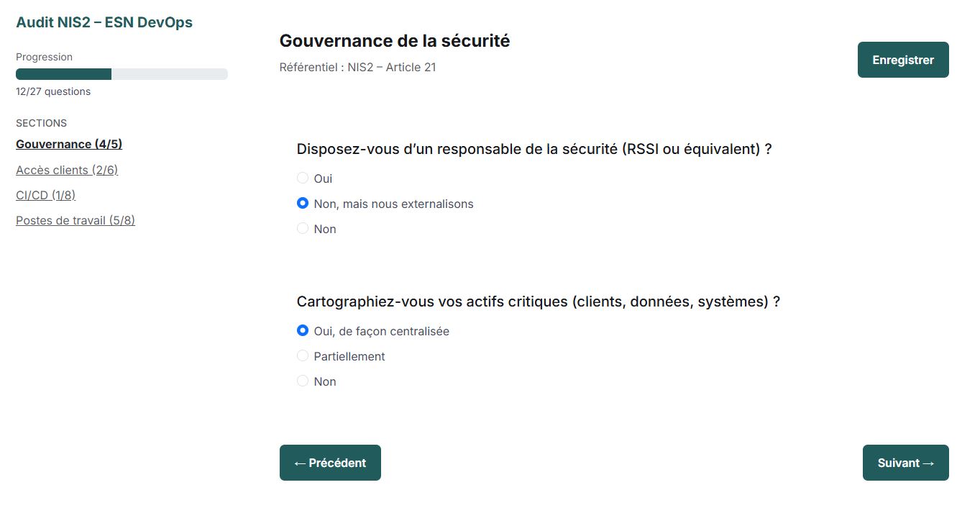Open the Gouvernance (4/5) section
Image resolution: width=980 pixels, height=508 pixels.
pos(68,144)
